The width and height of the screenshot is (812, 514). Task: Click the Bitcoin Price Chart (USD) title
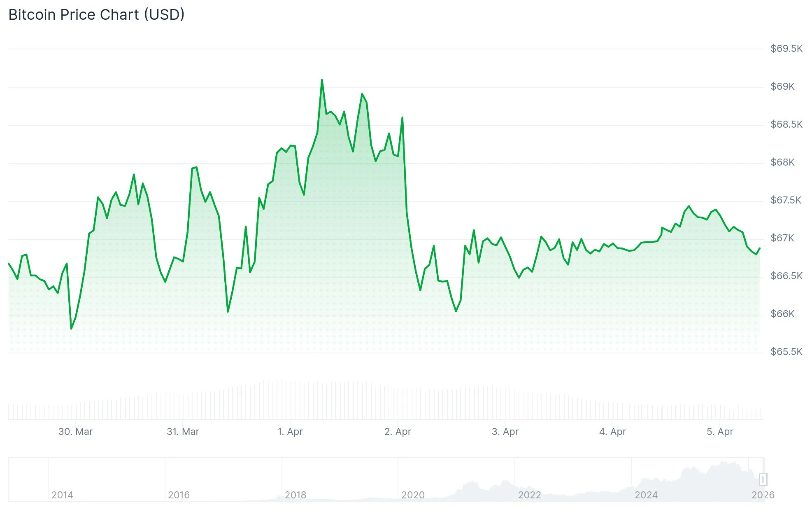tap(96, 15)
